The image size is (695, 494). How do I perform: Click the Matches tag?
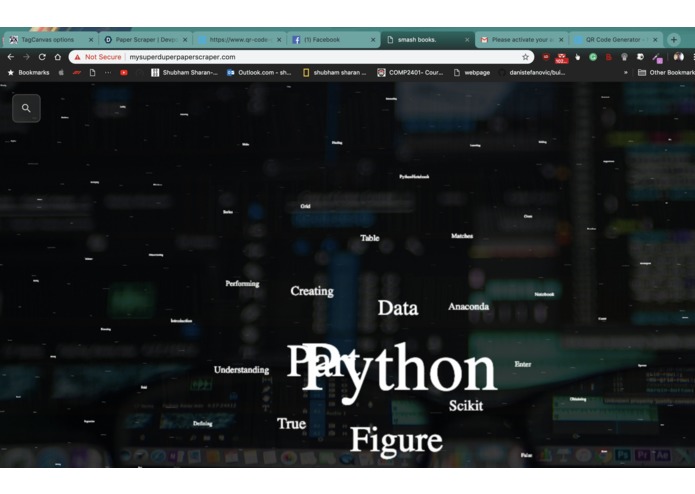pos(462,236)
